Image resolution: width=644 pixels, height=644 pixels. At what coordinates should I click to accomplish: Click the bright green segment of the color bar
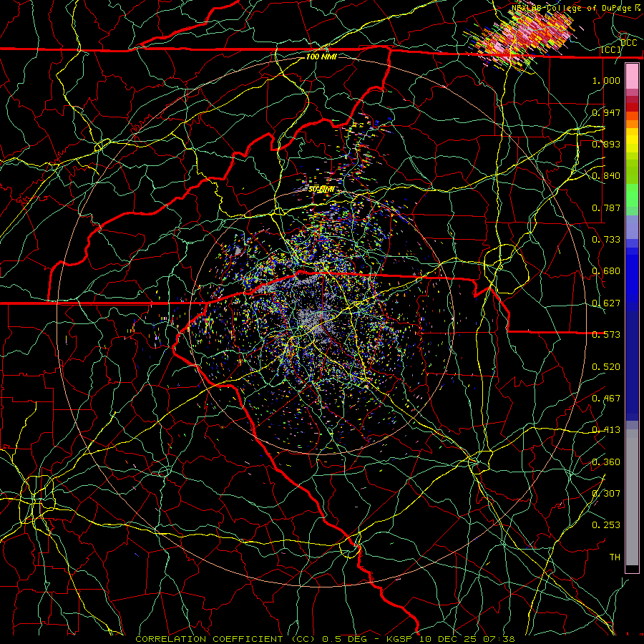(x=632, y=196)
